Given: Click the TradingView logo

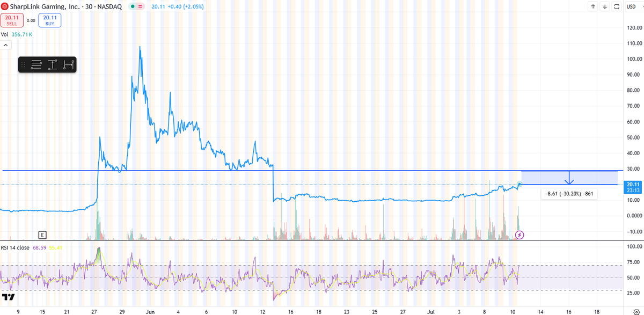Looking at the screenshot, I should 8,297.
